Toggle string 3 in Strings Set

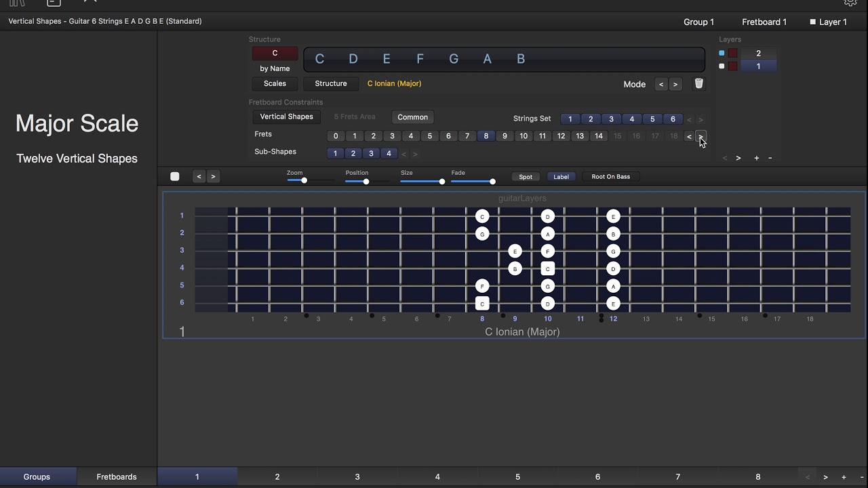coord(611,119)
